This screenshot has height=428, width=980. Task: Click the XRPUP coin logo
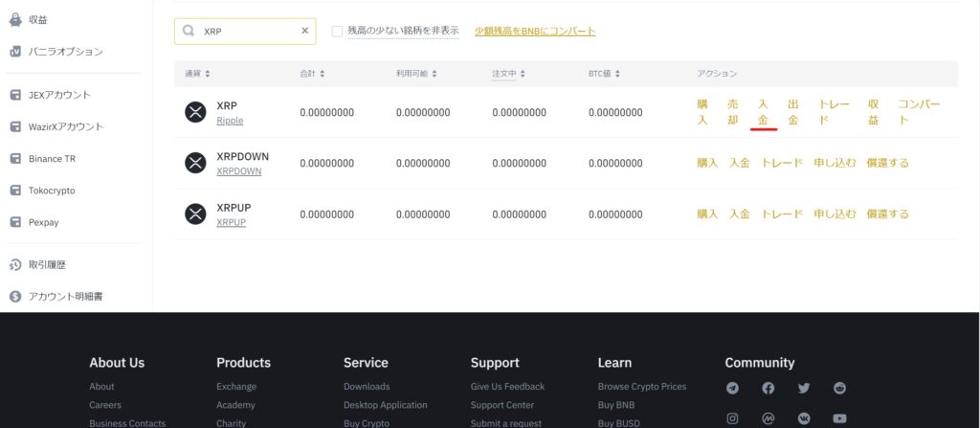[x=195, y=214]
